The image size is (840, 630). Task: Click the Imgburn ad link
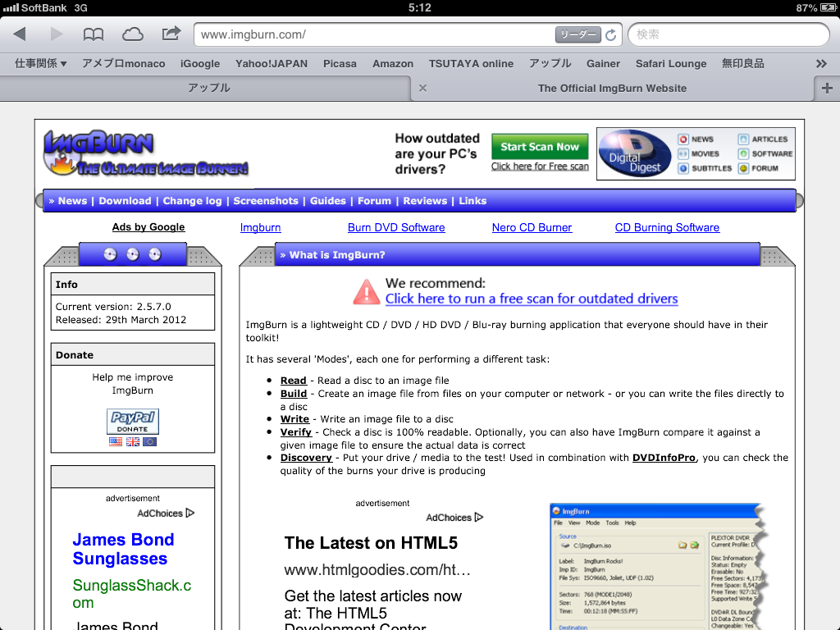[x=260, y=228]
